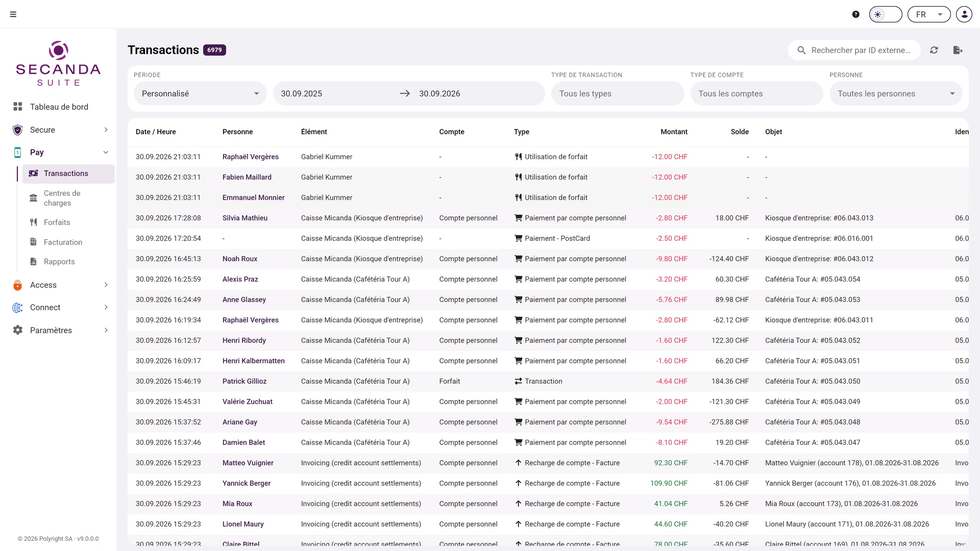Expand the Paramètres menu section
Viewport: 980px width, 551px height.
coord(60,330)
